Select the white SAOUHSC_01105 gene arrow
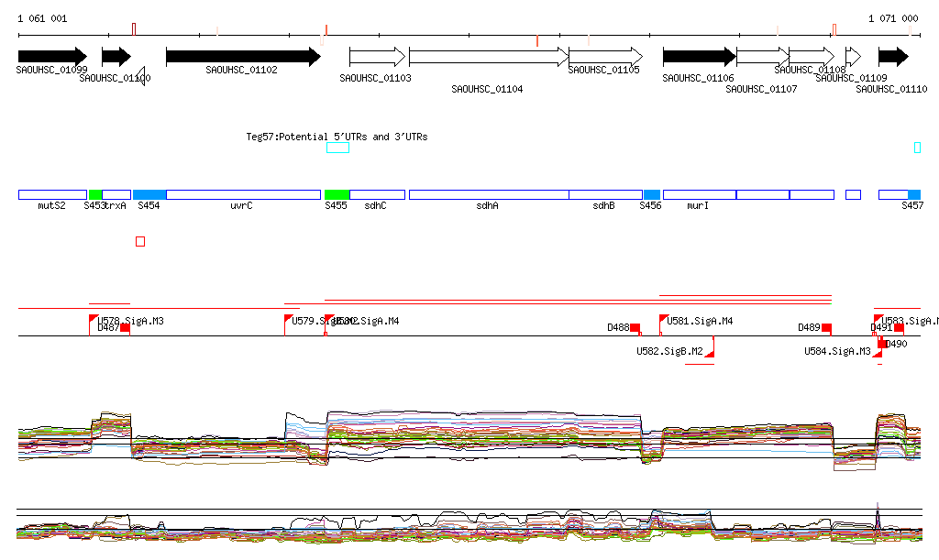 click(x=605, y=57)
